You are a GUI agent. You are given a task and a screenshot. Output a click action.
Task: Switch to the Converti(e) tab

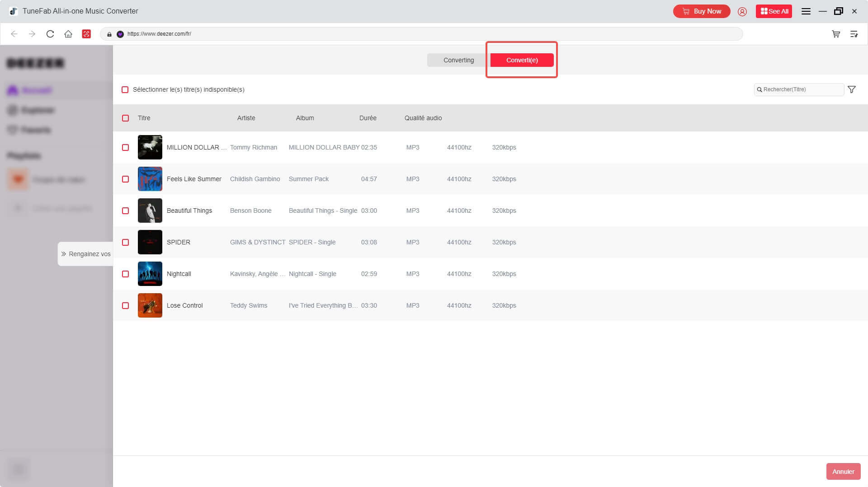pos(522,60)
